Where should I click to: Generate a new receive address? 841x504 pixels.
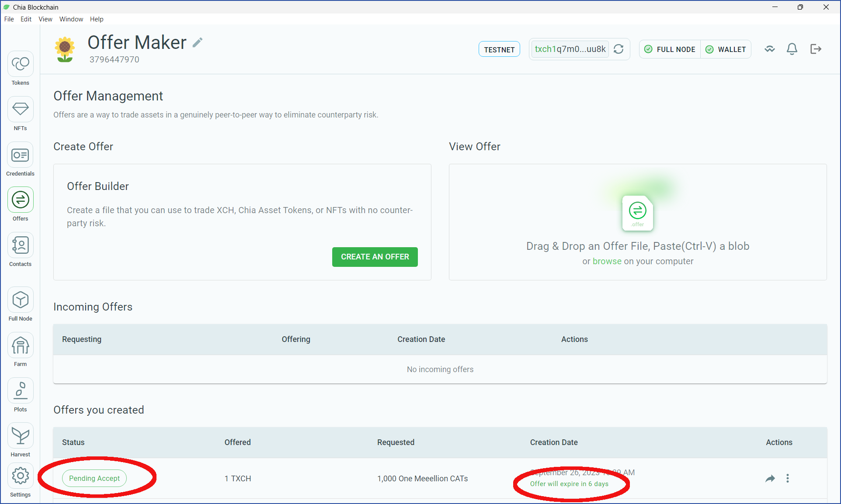click(x=619, y=49)
